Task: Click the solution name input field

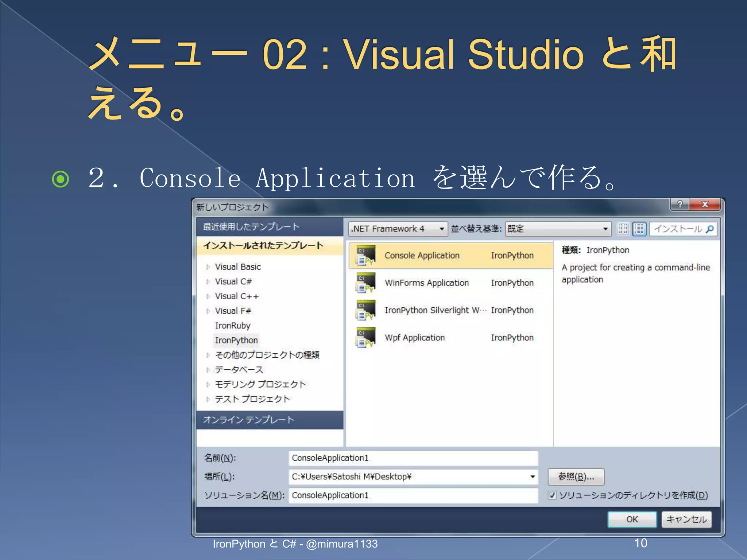Action: coord(413,495)
